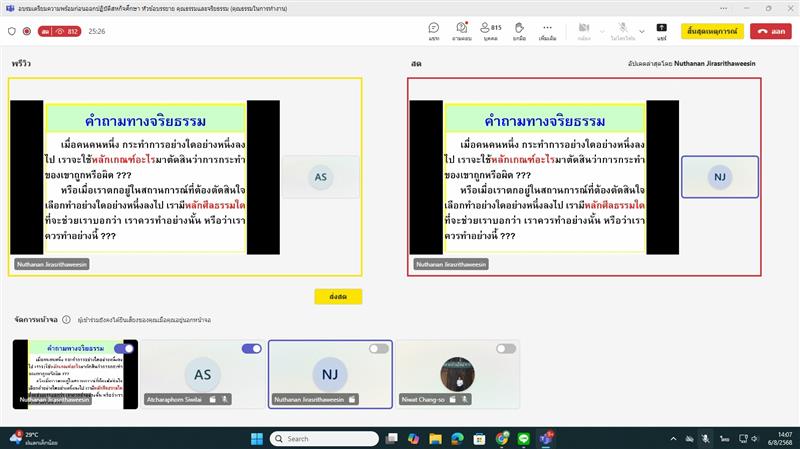The image size is (800, 449).
Task: Raise hand in the meeting
Action: coord(519,31)
